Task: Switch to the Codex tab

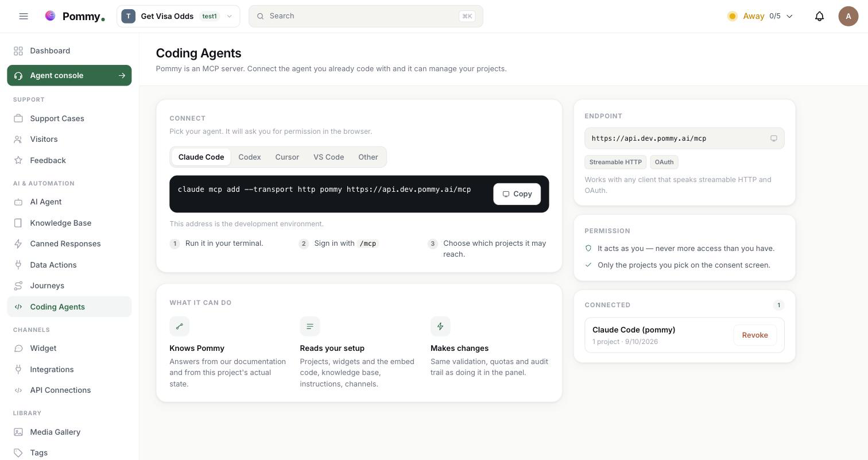Action: coord(250,157)
